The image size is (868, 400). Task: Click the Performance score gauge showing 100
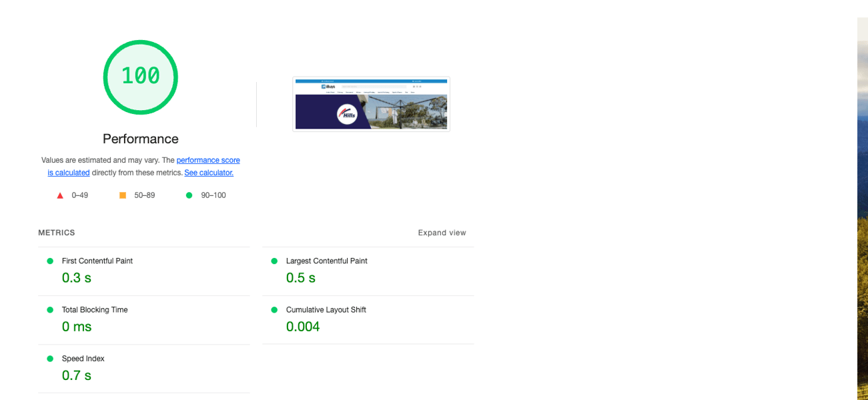tap(140, 77)
